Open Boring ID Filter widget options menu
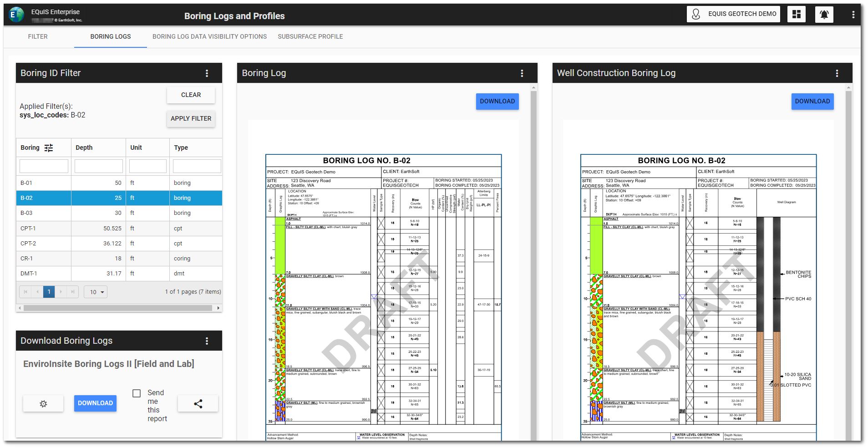This screenshot has height=448, width=868. point(207,73)
